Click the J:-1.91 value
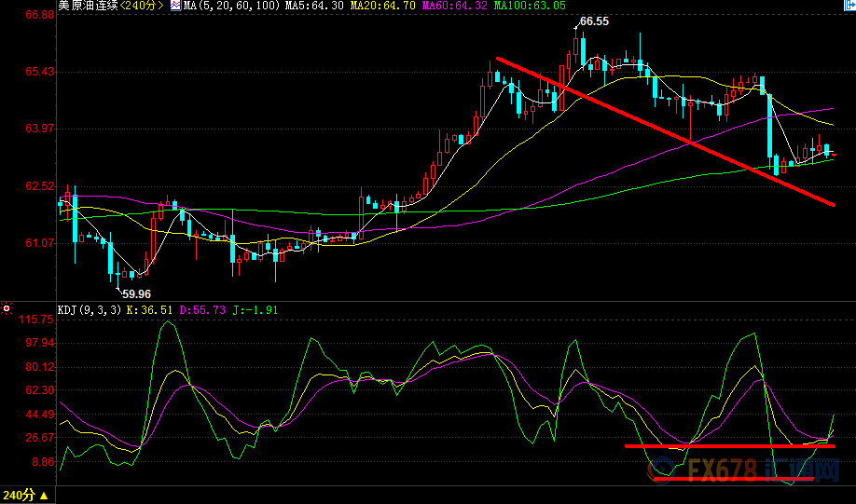This screenshot has width=856, height=504. tap(255, 310)
